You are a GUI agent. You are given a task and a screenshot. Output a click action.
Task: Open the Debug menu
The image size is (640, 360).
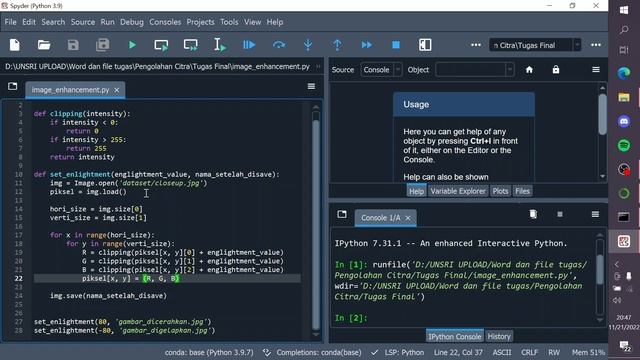132,22
